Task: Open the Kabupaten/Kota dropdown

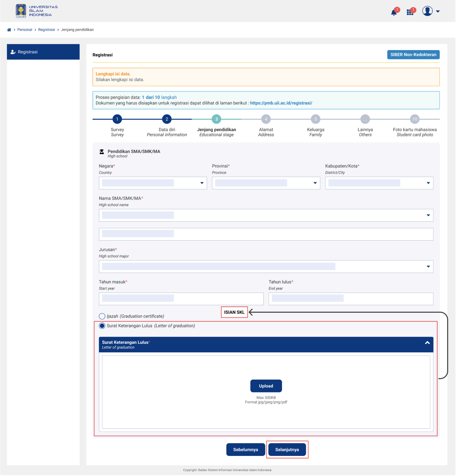Action: pos(379,183)
